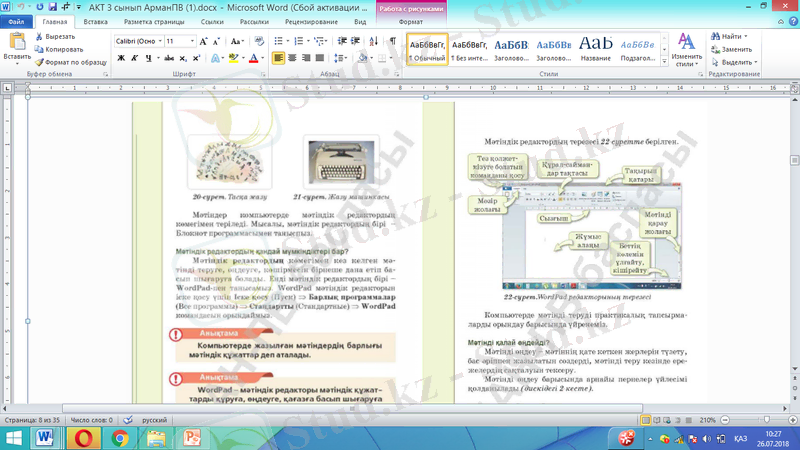Center-align the paragraph text

293,59
